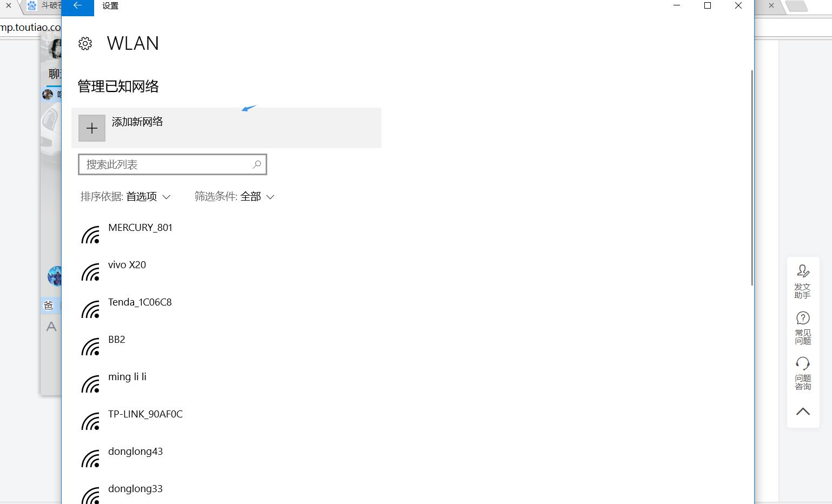Click the WLAN settings gear icon

(x=85, y=44)
